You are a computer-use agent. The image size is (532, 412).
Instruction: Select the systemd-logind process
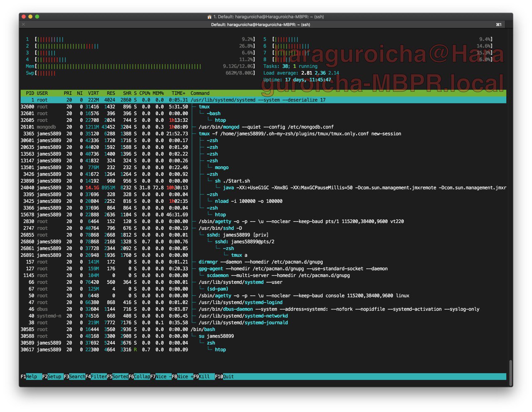[264, 302]
